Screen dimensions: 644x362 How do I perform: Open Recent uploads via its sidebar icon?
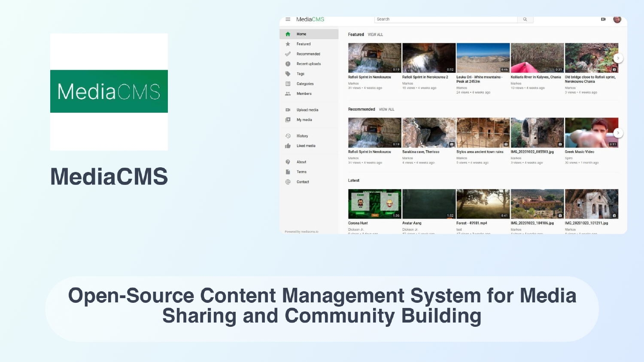tap(288, 63)
